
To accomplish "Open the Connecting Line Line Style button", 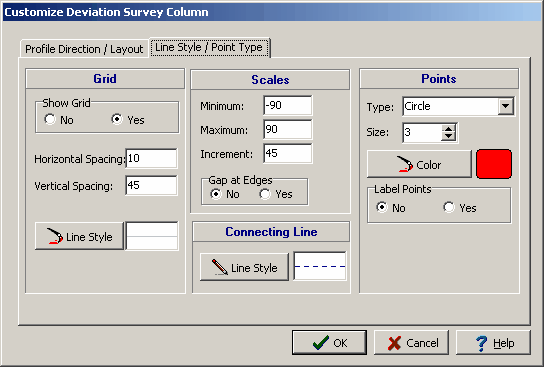I will [x=244, y=267].
